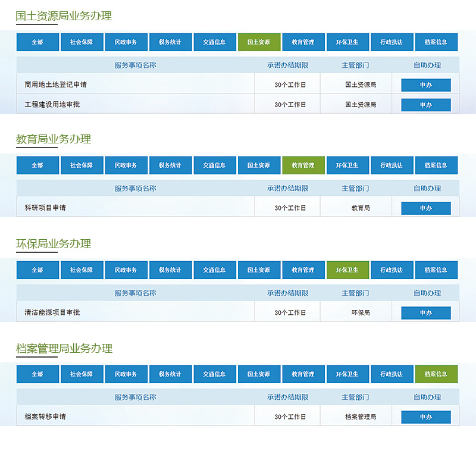The height and width of the screenshot is (454, 476).
Task: Click the 科研项目申请 service item
Action: (x=45, y=208)
